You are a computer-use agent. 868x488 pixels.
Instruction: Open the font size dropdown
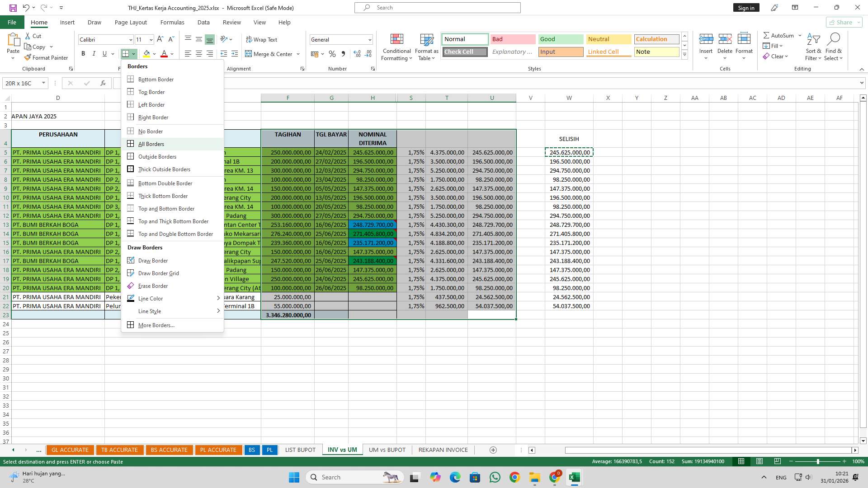coord(150,39)
